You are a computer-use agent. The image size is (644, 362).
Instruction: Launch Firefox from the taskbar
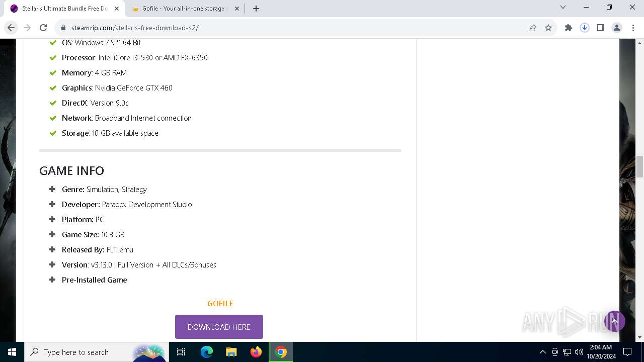click(256, 352)
